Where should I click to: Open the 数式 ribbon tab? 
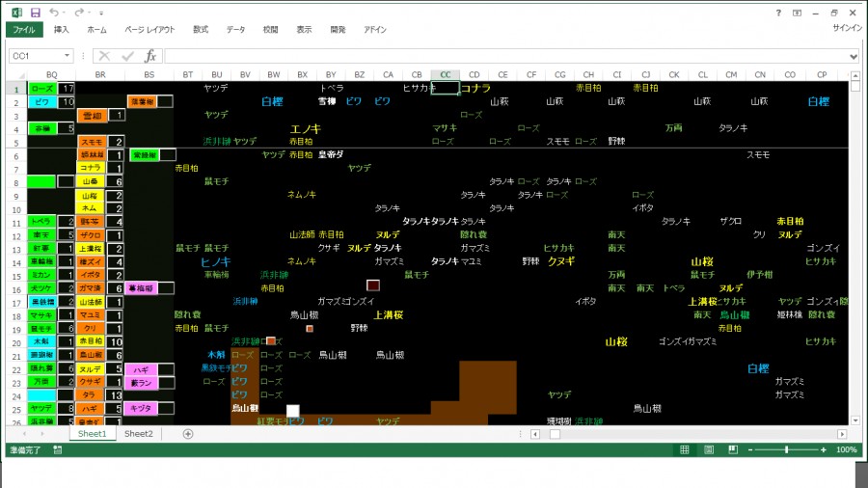tap(201, 30)
